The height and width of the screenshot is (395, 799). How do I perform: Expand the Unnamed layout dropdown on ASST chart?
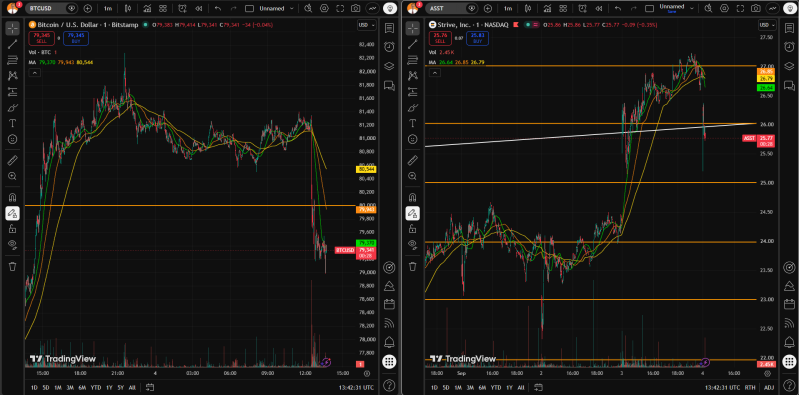[691, 8]
